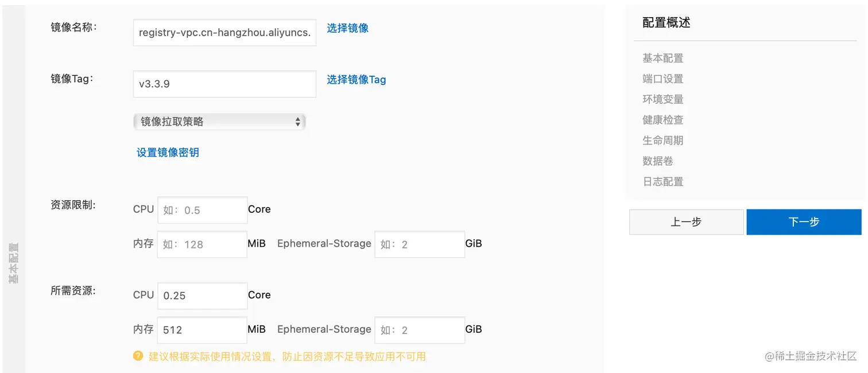Click the 选择镜像Tag link
The width and height of the screenshot is (868, 373).
point(356,80)
